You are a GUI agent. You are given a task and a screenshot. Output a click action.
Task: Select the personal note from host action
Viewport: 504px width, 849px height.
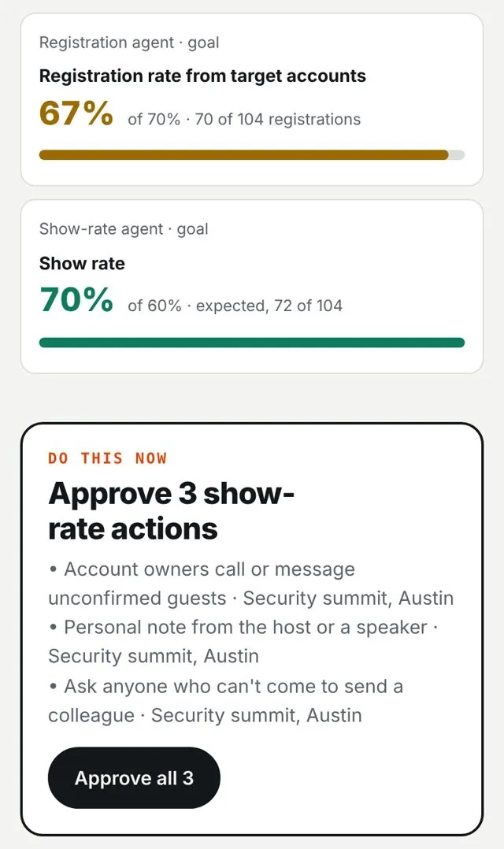click(243, 642)
